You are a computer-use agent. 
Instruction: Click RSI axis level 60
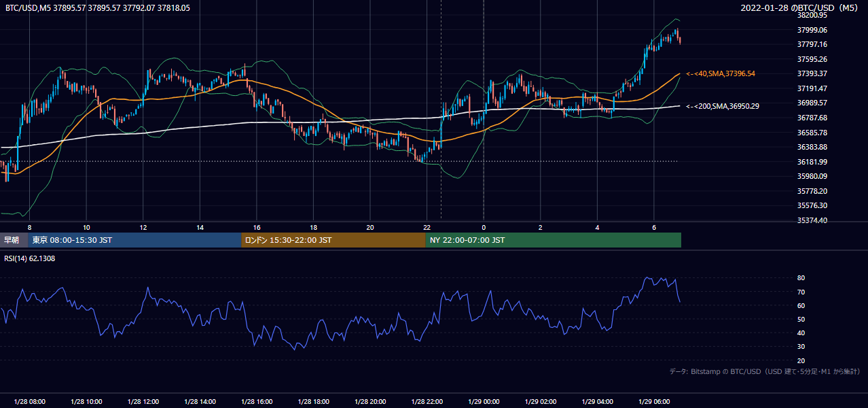click(x=801, y=305)
